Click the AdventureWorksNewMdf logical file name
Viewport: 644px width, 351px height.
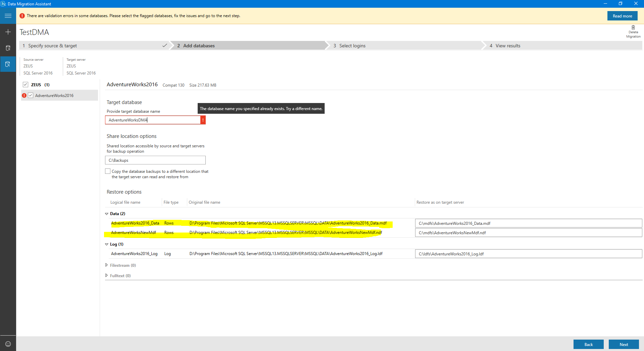pyautogui.click(x=134, y=233)
